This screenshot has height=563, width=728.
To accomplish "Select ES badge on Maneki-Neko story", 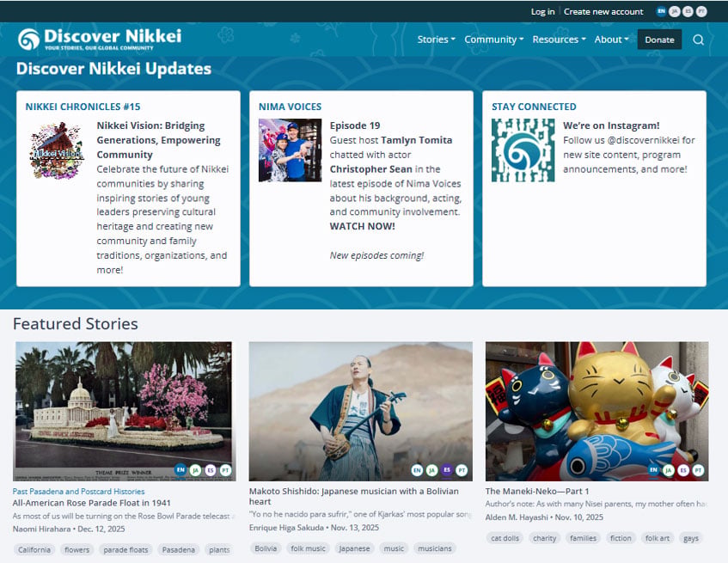I will click(x=683, y=469).
